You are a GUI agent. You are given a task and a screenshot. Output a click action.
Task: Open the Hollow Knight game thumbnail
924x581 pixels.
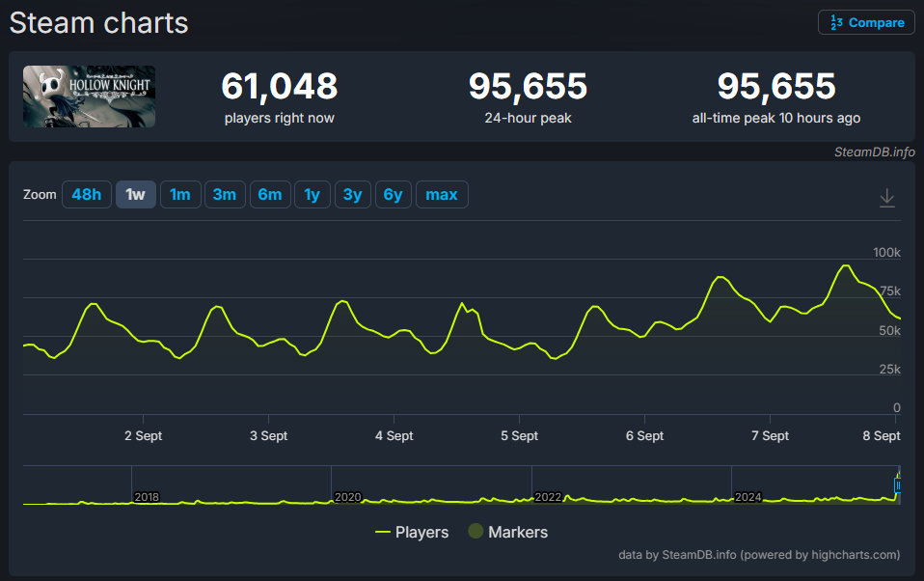[89, 97]
